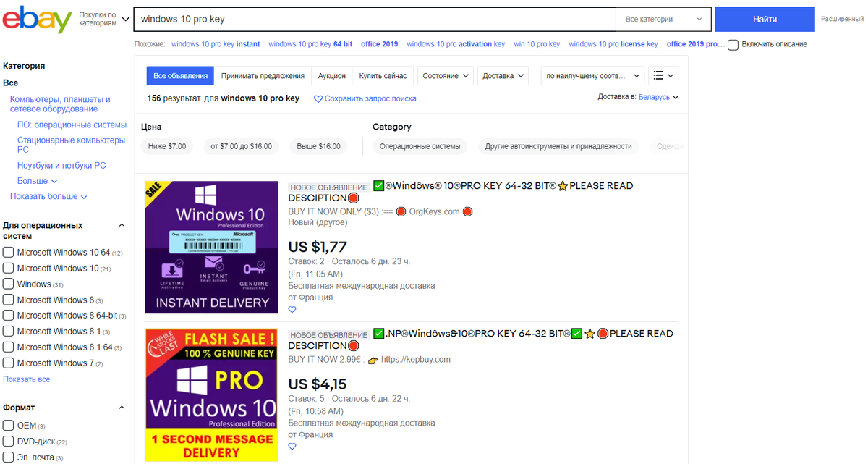Select Принимать предложения tab
This screenshot has height=464, width=868.
pos(263,75)
